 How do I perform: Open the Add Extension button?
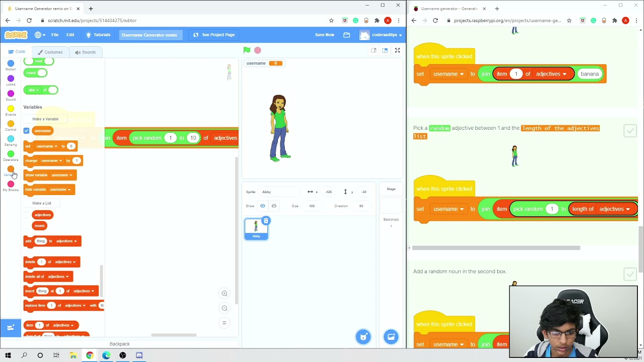coord(11,328)
